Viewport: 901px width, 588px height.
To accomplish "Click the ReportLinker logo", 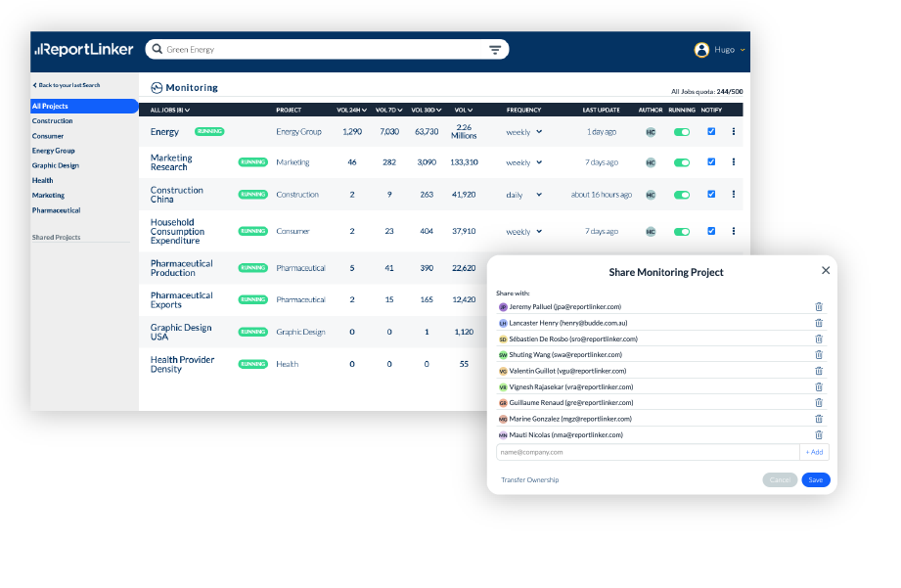I will pyautogui.click(x=84, y=50).
